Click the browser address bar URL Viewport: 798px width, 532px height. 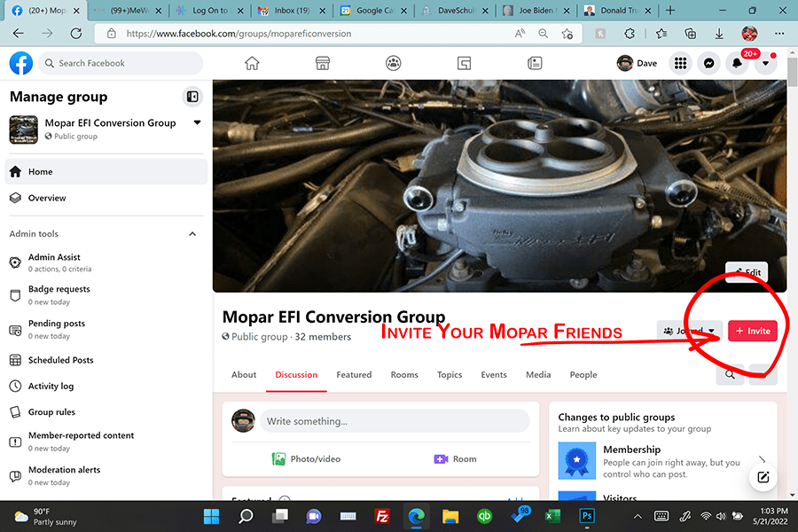[239, 34]
